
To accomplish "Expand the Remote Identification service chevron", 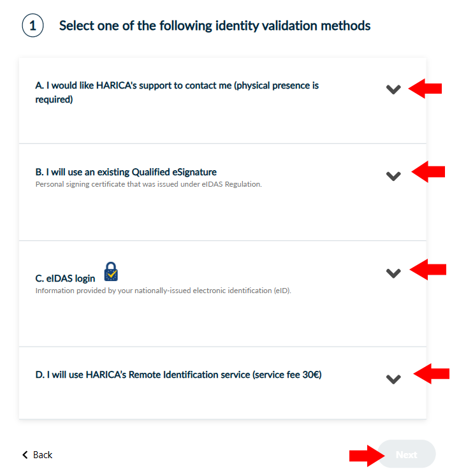I will tap(393, 379).
